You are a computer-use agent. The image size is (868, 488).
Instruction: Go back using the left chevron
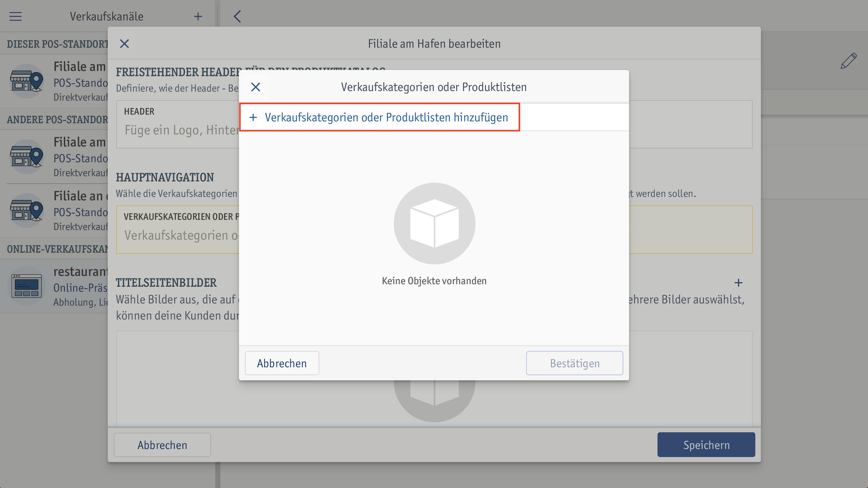(x=237, y=16)
